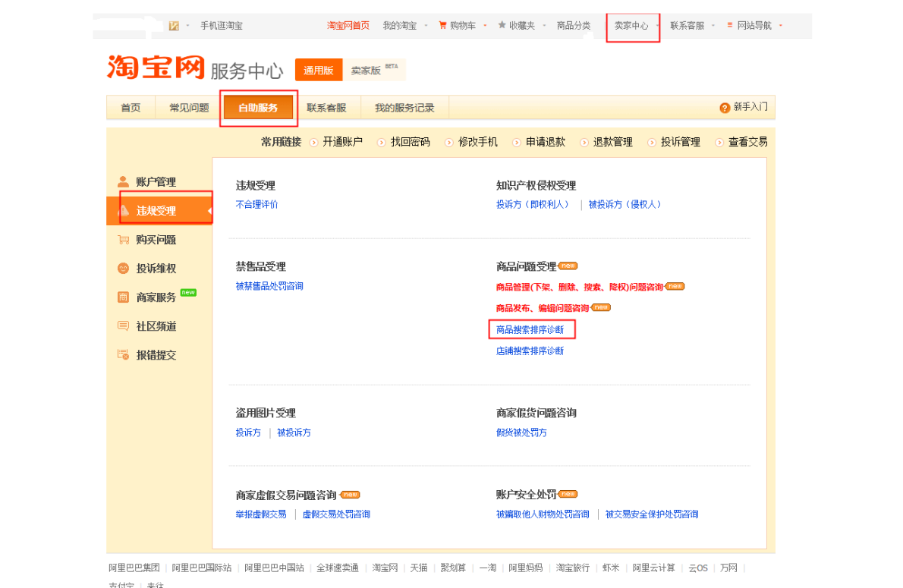The height and width of the screenshot is (588, 903).
Task: Select the 通用版 version button
Action: click(x=319, y=70)
